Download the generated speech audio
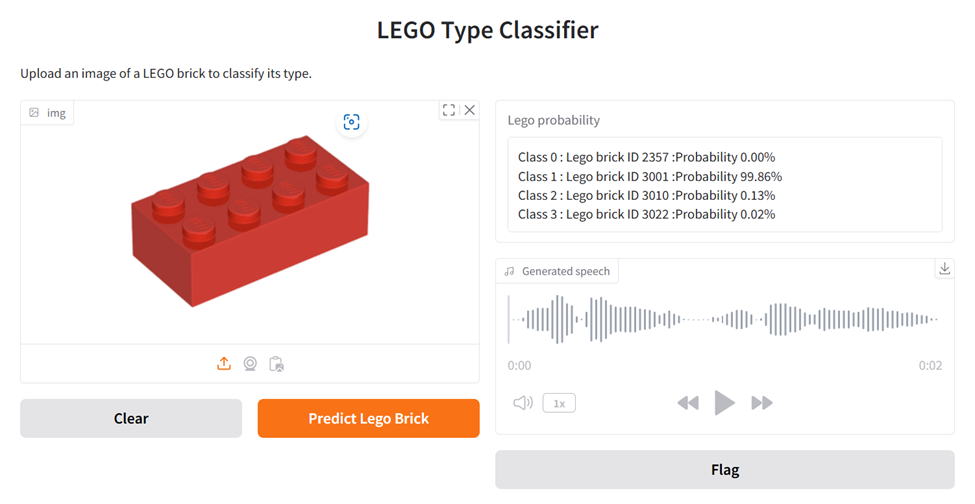This screenshot has width=975, height=504. click(x=944, y=269)
